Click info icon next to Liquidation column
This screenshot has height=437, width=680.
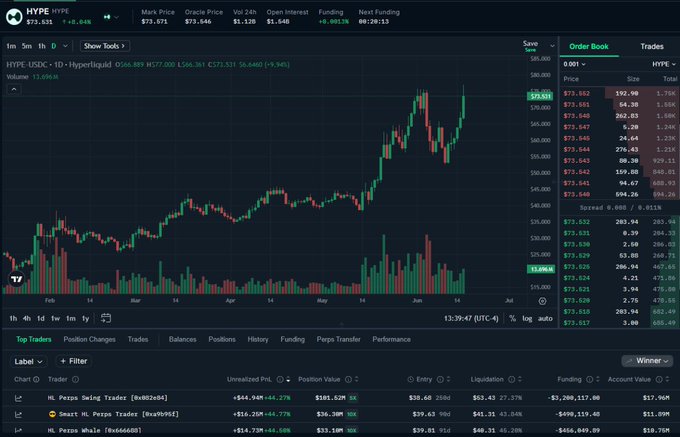click(x=512, y=380)
